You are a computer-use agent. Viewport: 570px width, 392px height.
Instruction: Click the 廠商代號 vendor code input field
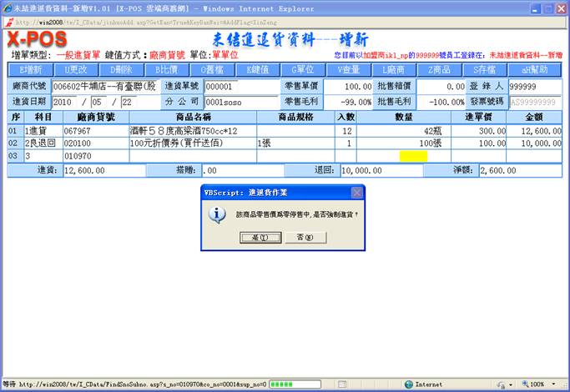pyautogui.click(x=104, y=86)
